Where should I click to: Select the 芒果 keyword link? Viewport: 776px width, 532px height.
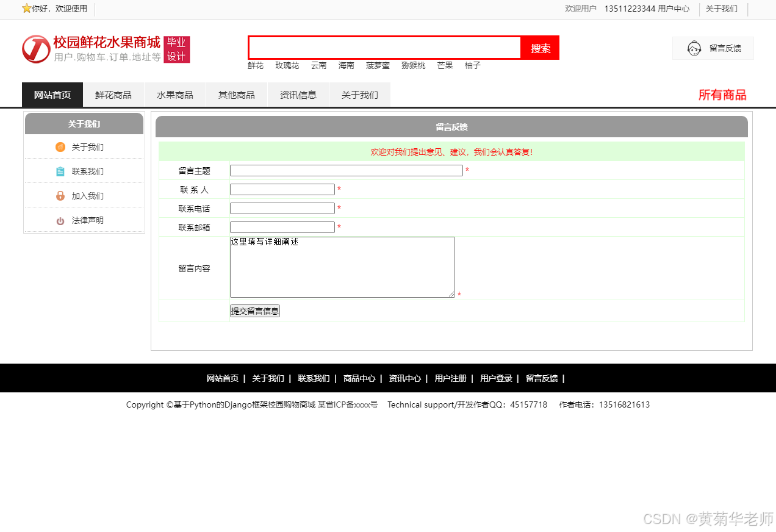(445, 65)
